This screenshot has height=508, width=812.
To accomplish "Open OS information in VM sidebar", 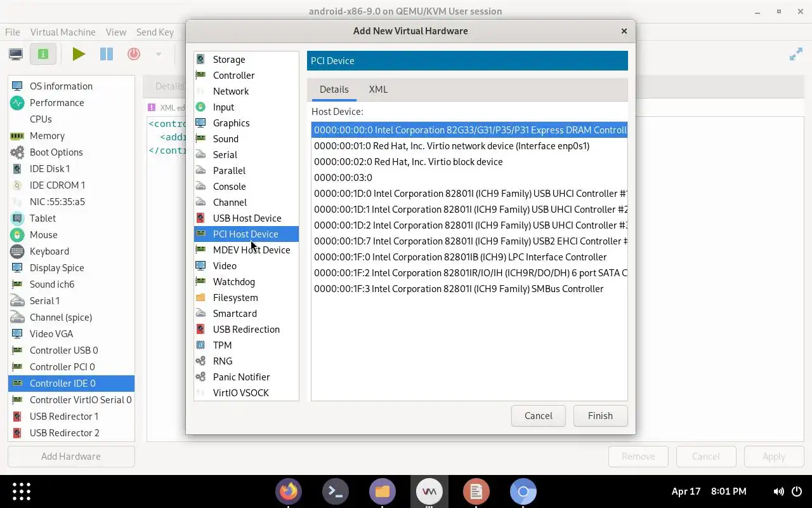I will [71, 86].
